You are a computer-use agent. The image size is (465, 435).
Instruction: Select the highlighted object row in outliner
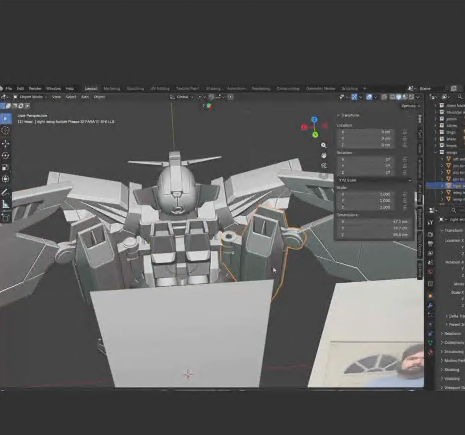coord(446,186)
